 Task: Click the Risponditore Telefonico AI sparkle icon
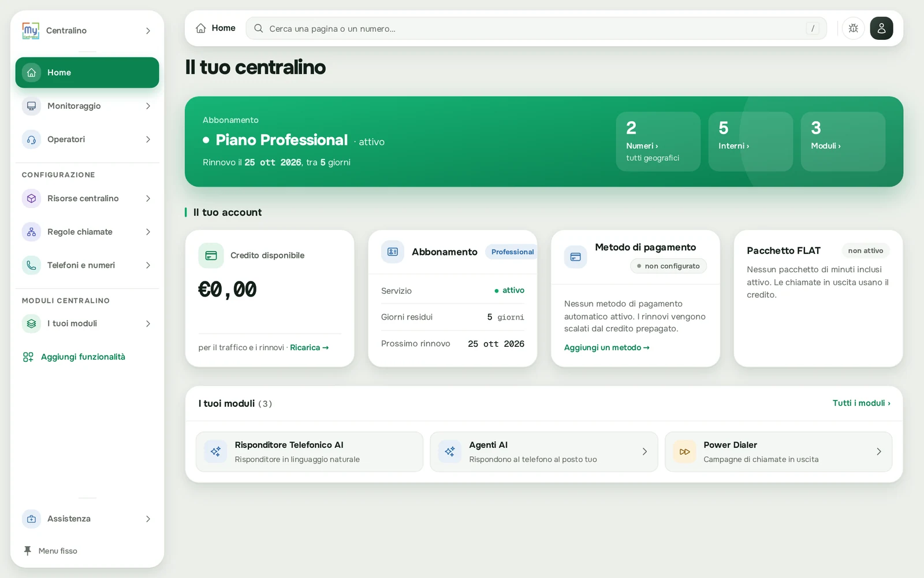[x=215, y=451]
